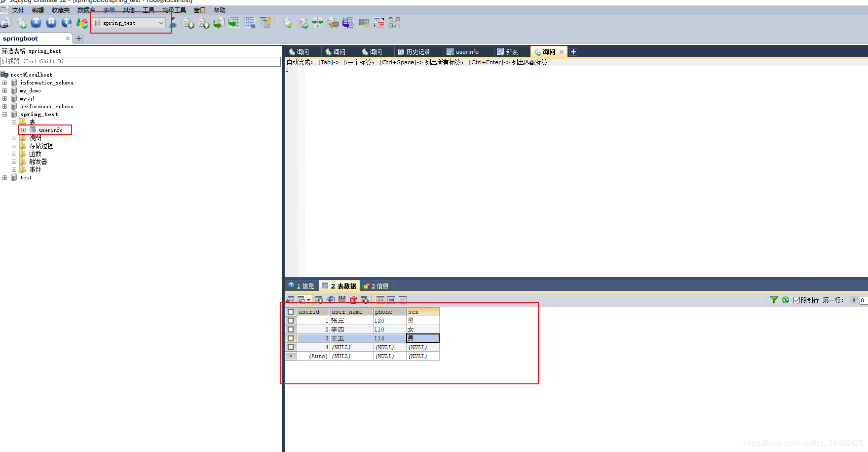Image resolution: width=868 pixels, height=452 pixels.
Task: Click the save changes floppy disk icon
Action: point(342,299)
